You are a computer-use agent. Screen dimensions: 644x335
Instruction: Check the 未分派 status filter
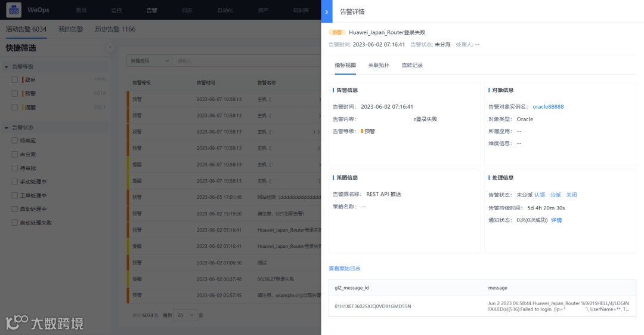point(15,154)
